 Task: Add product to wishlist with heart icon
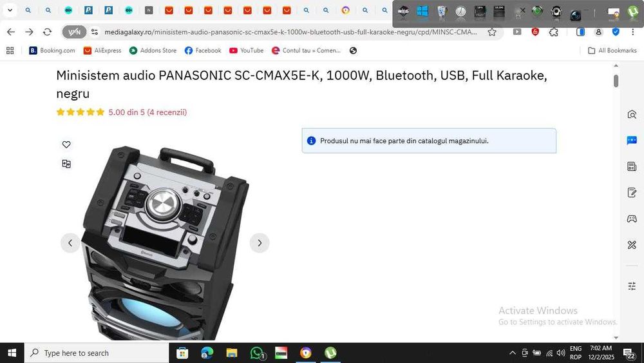coord(66,144)
